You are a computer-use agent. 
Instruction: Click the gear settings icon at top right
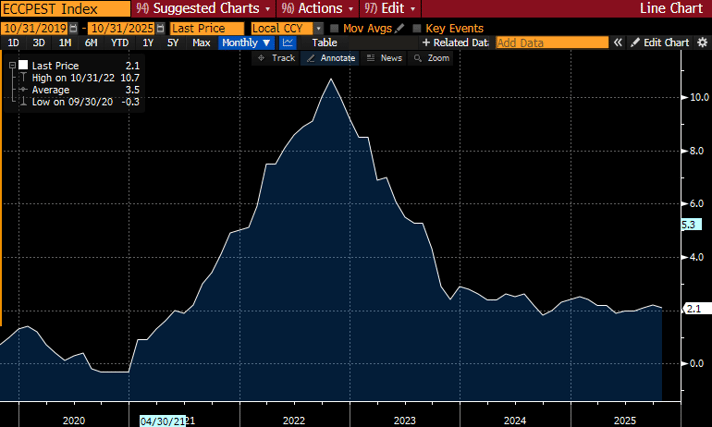pyautogui.click(x=703, y=43)
